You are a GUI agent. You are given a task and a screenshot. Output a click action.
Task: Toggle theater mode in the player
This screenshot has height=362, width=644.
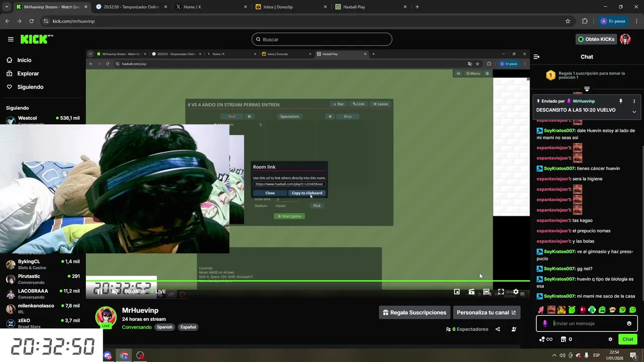[x=486, y=292]
